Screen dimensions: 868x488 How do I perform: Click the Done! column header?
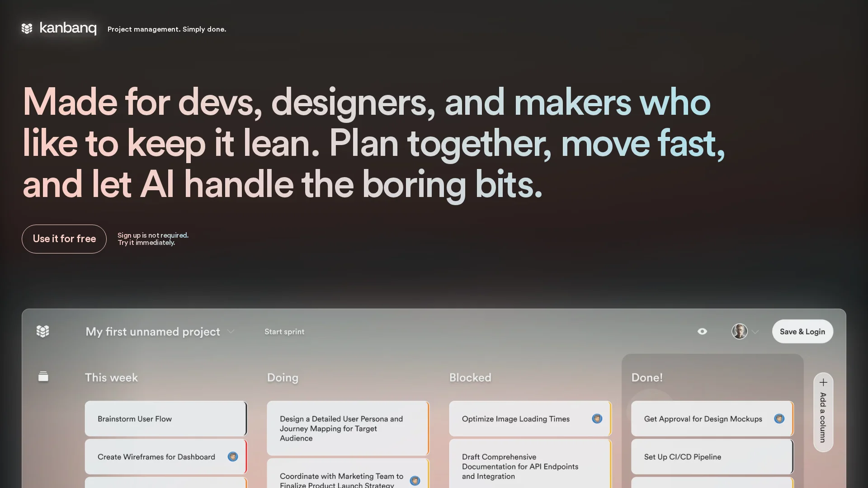click(647, 377)
